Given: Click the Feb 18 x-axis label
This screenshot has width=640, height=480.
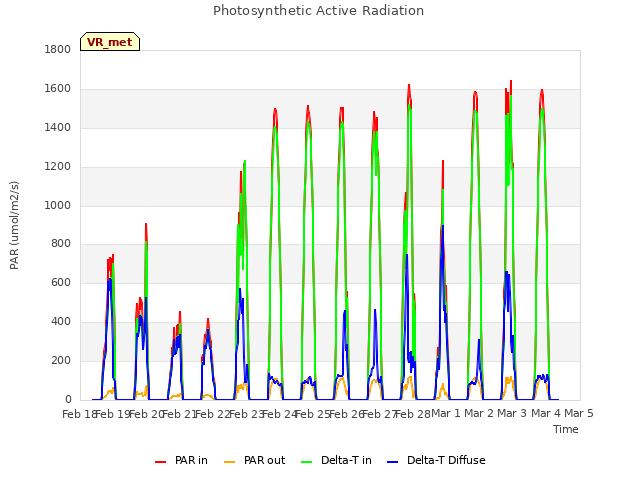Looking at the screenshot, I should click(79, 414).
